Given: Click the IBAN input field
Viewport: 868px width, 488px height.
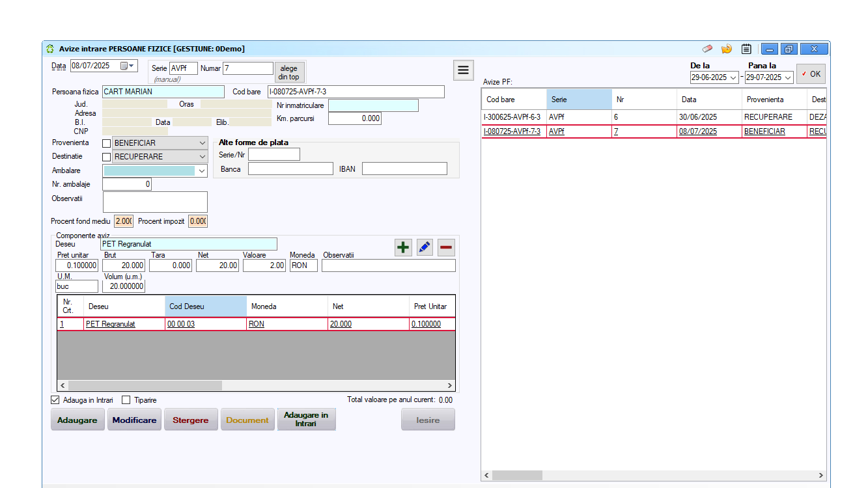Looking at the screenshot, I should pyautogui.click(x=404, y=169).
